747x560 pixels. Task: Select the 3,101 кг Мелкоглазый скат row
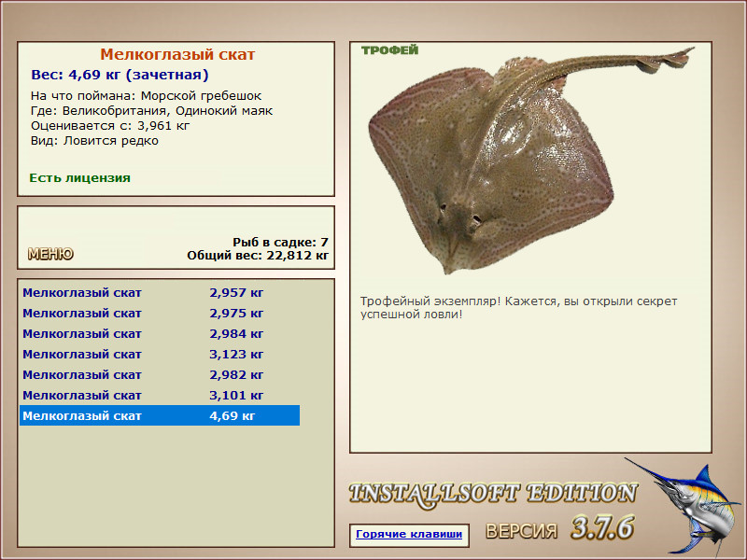pos(160,395)
